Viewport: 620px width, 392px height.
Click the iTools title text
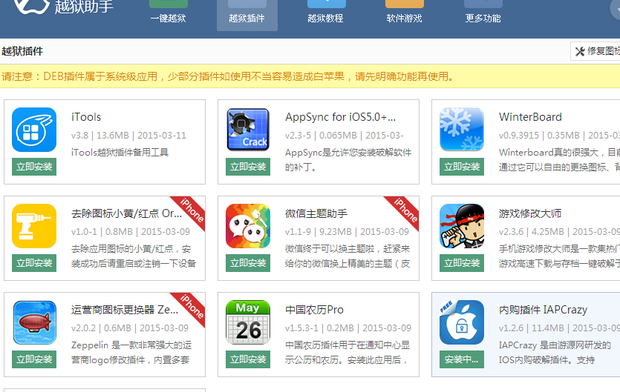pyautogui.click(x=86, y=117)
